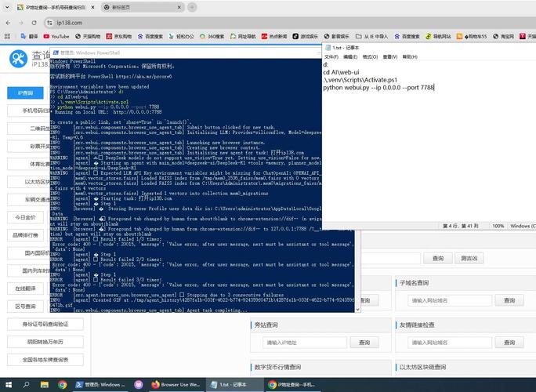Open Notepad 文件(F) menu

(x=331, y=56)
